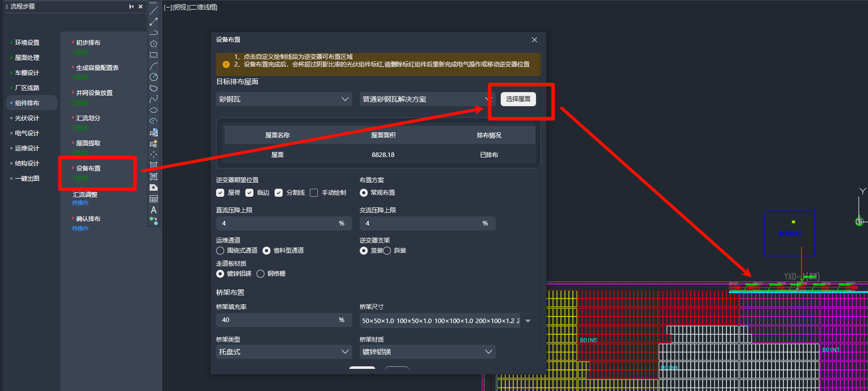Go to the 光伏设计 step
868x391 pixels.
(27, 118)
